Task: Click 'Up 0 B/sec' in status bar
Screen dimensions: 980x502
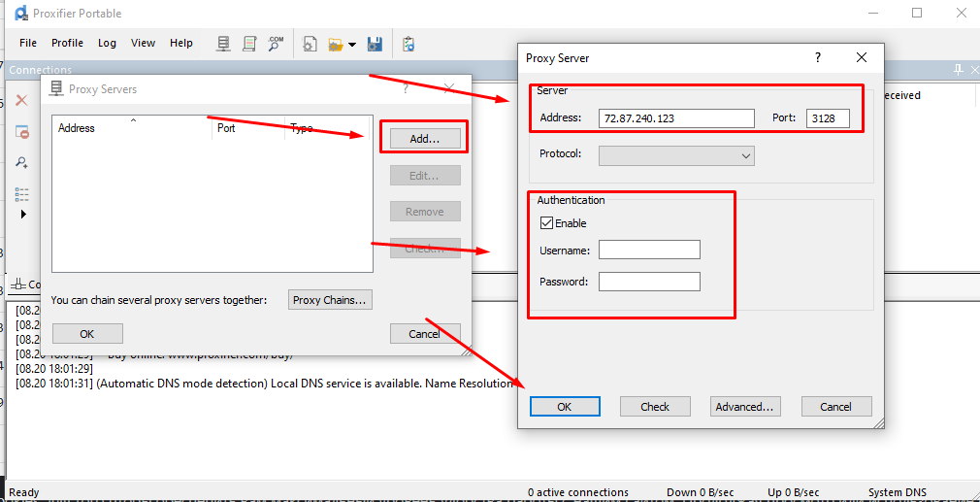Action: (793, 492)
